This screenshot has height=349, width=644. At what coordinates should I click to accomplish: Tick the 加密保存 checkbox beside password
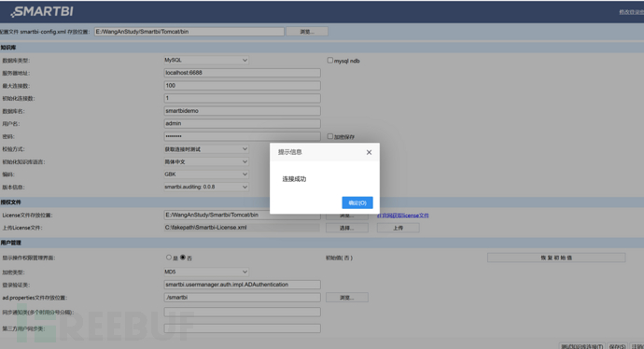point(329,136)
